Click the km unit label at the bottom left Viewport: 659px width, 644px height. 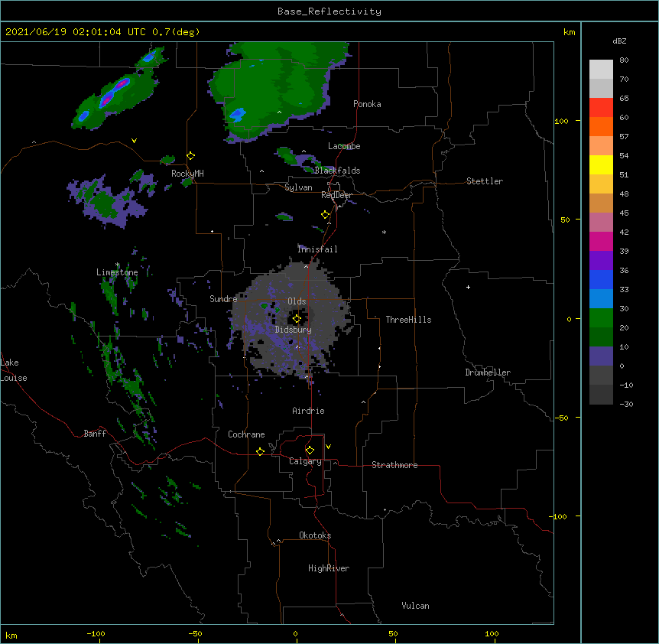pyautogui.click(x=11, y=635)
